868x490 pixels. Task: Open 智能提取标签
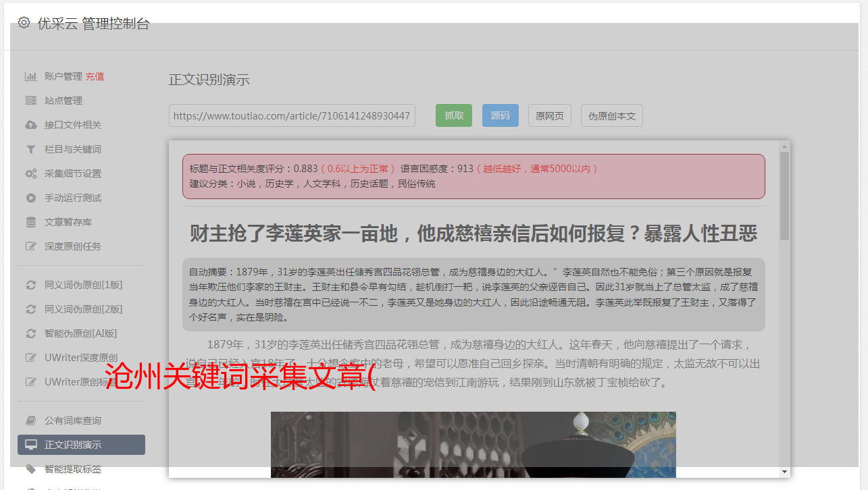[x=73, y=469]
